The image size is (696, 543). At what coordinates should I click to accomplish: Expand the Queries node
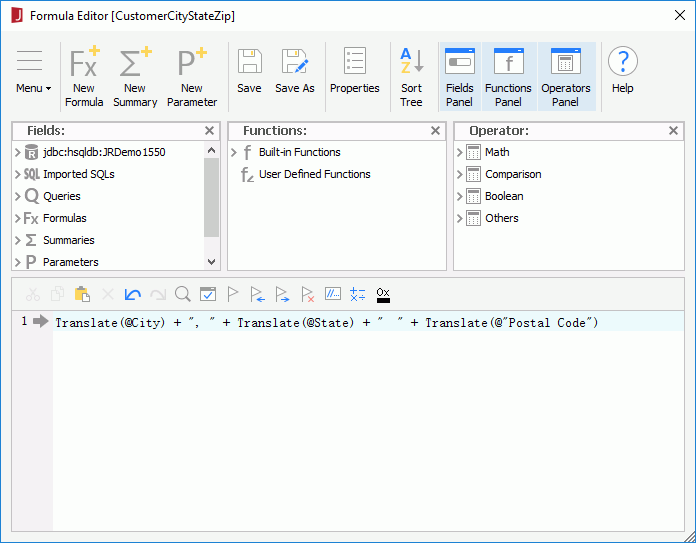click(18, 196)
